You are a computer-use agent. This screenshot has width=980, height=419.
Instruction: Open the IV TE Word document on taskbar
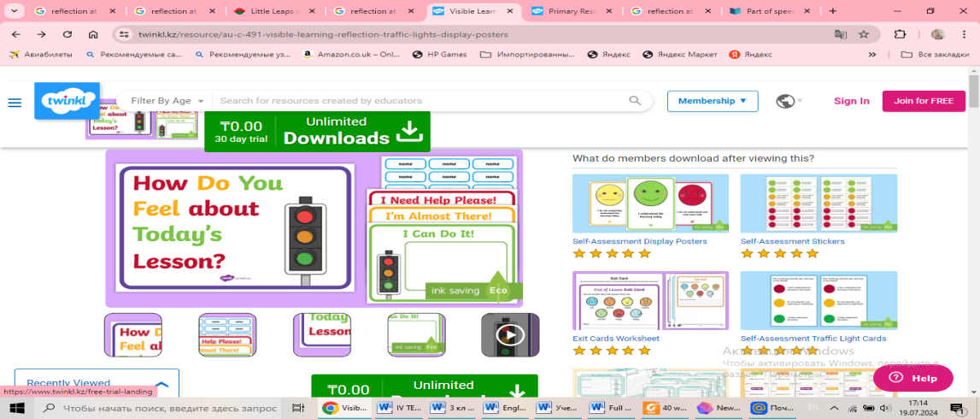click(x=400, y=408)
